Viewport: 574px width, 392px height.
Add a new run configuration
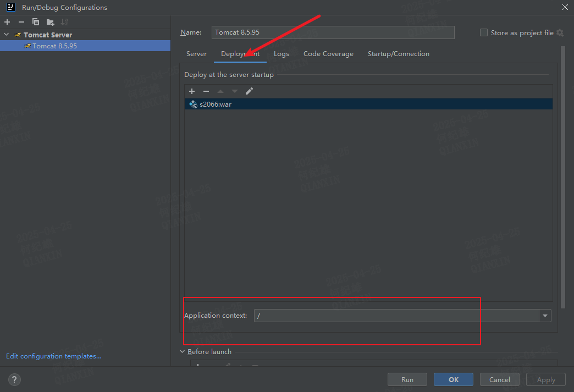coord(7,22)
